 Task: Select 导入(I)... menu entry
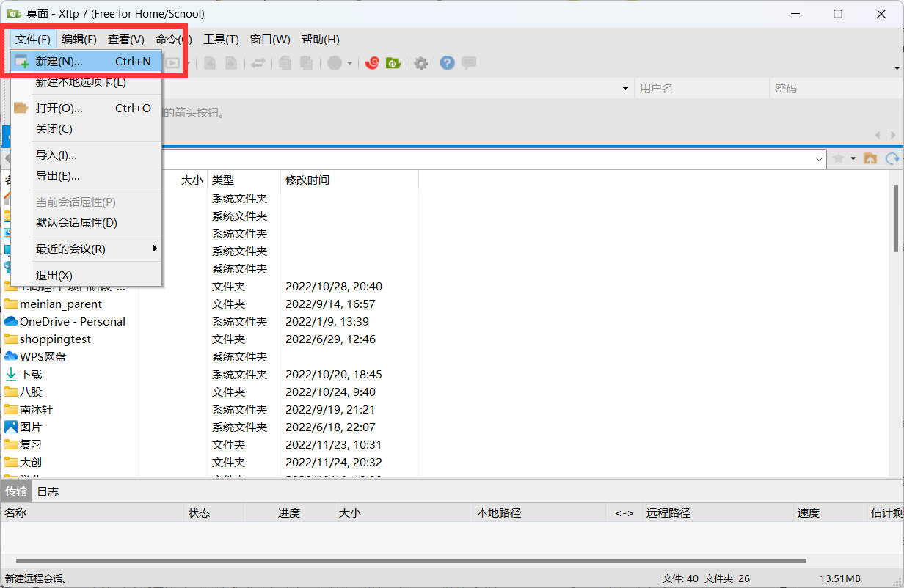click(86, 155)
